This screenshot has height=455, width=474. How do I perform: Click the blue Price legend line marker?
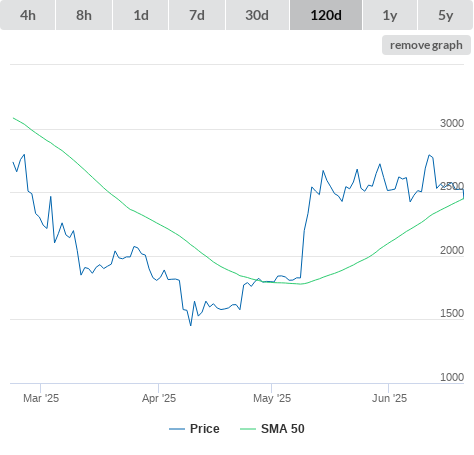click(x=177, y=429)
